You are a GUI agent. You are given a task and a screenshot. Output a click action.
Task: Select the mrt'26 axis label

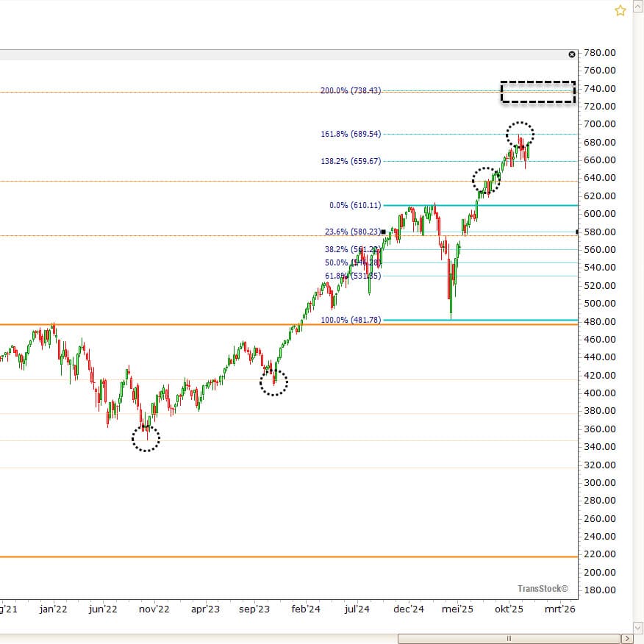pyautogui.click(x=559, y=609)
